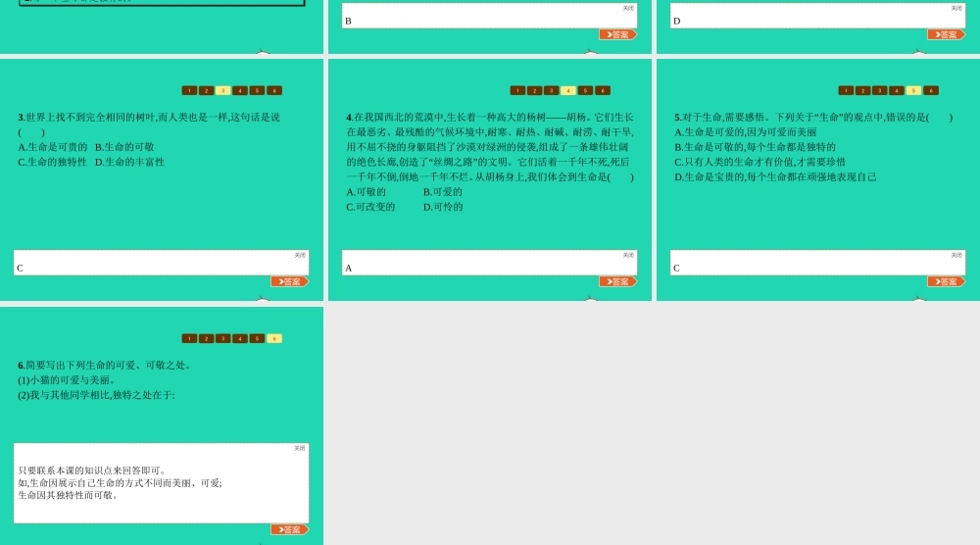Pick option D.生命是宝贵的 in question 5
The height and width of the screenshot is (545, 980).
pos(775,176)
